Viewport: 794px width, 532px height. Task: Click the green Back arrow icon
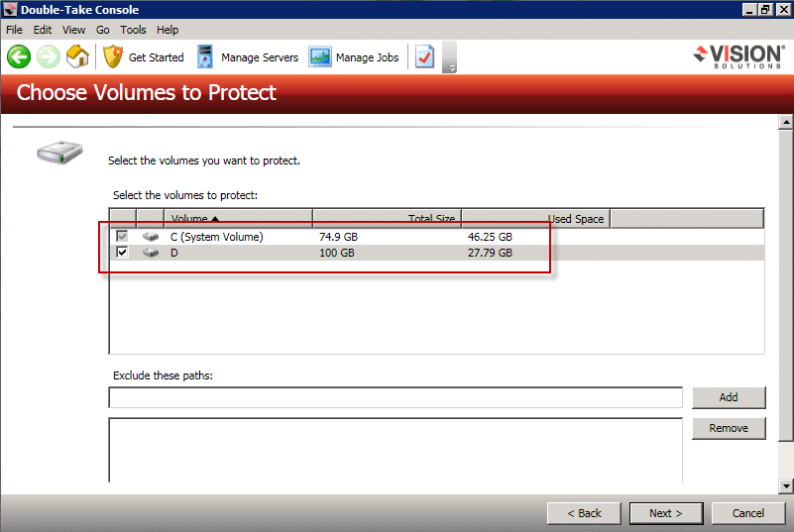coord(19,57)
